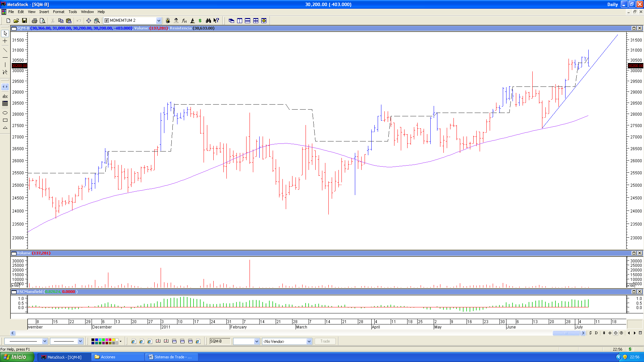Click the Inicio start button

coord(17,357)
